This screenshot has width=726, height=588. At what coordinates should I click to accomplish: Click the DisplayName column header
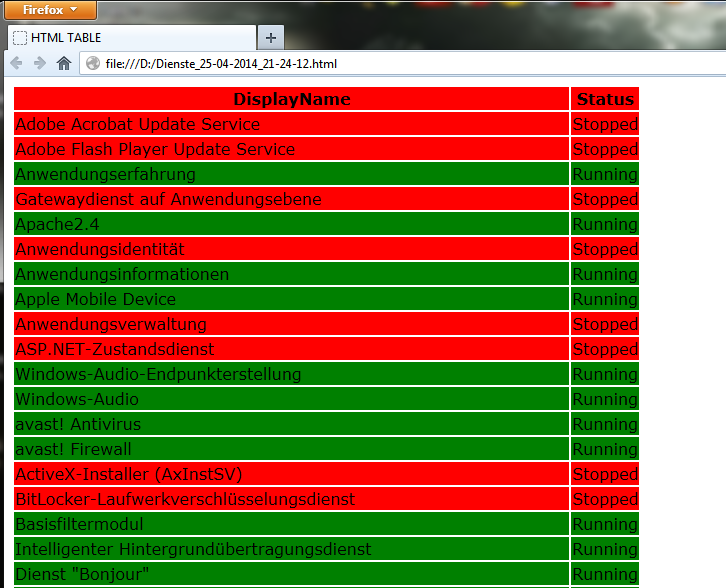(291, 99)
